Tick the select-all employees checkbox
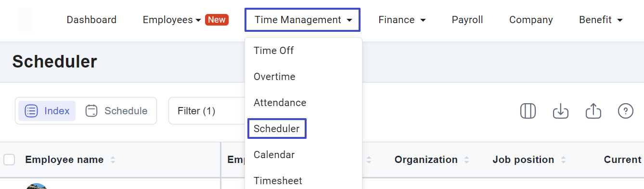 (x=9, y=160)
